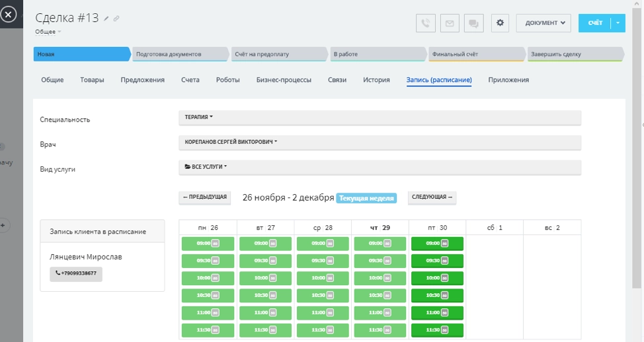Viewport: 644px width, 342px height.
Task: Open the settings gear icon
Action: tap(500, 23)
